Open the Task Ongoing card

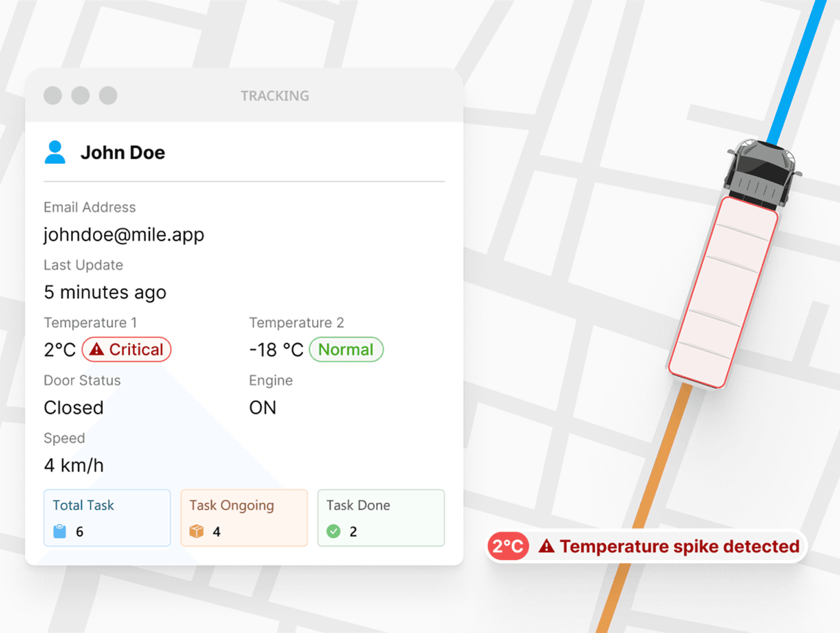pos(244,518)
